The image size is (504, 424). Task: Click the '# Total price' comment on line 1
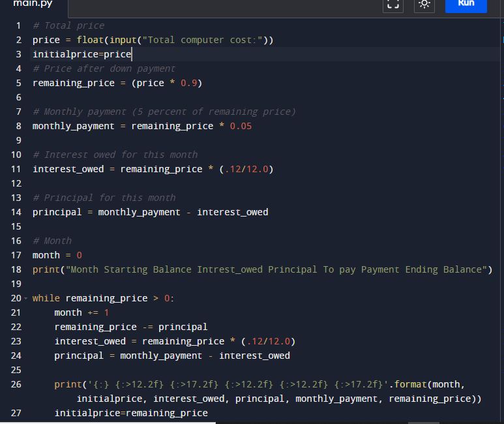[68, 25]
